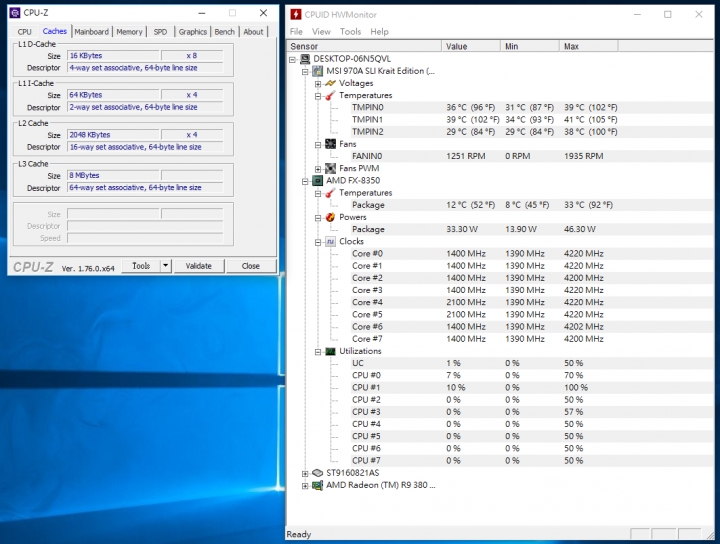This screenshot has height=544, width=720.
Task: Click the ST9160821AS hard drive icon
Action: pyautogui.click(x=318, y=473)
